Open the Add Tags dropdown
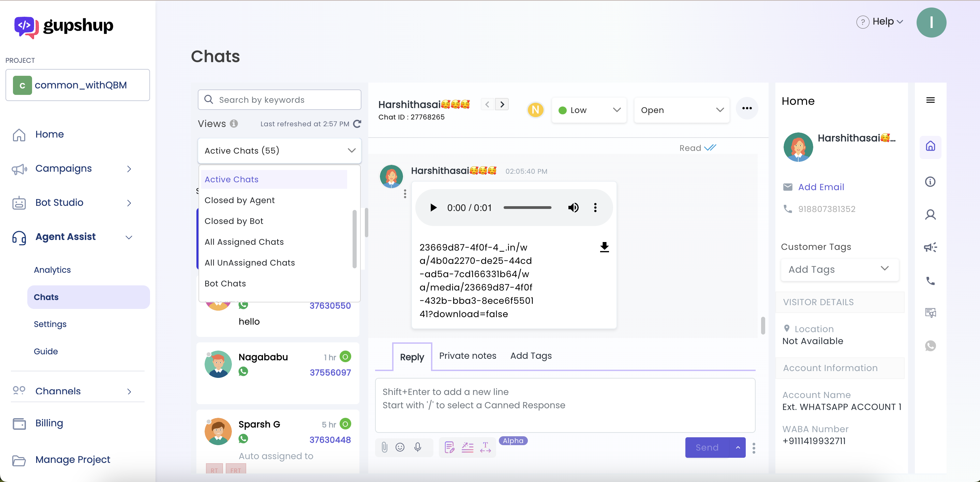Viewport: 980px width, 482px height. coord(839,270)
